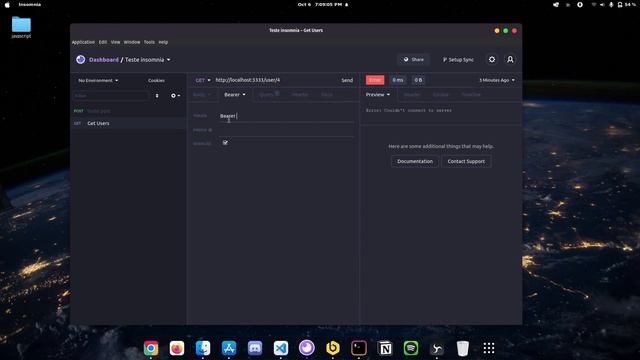Image resolution: width=640 pixels, height=360 pixels.
Task: Open the Documentation button
Action: (415, 161)
